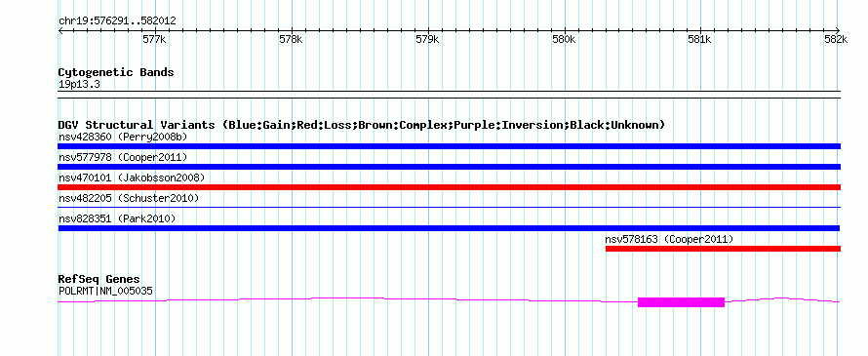Click the nsv577978 (Cooper2011) blue variant bar
Image resolution: width=868 pixels, height=356 pixels.
pyautogui.click(x=449, y=167)
